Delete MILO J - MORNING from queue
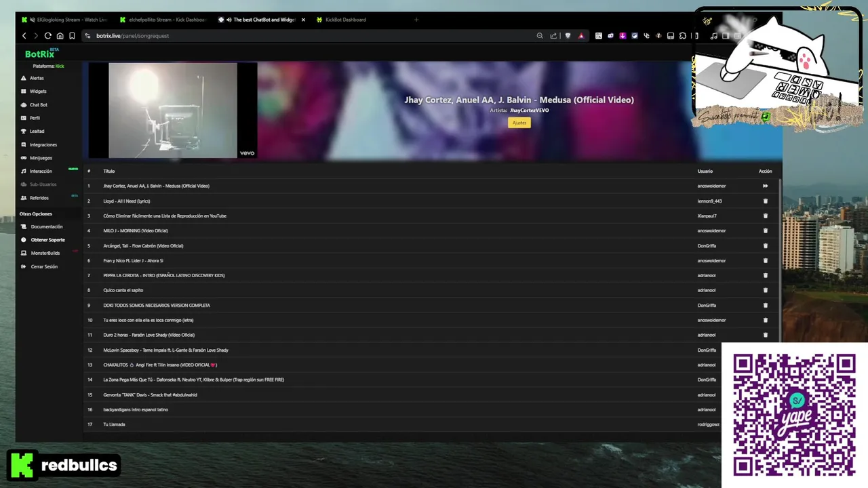This screenshot has width=868, height=488. coord(766,230)
